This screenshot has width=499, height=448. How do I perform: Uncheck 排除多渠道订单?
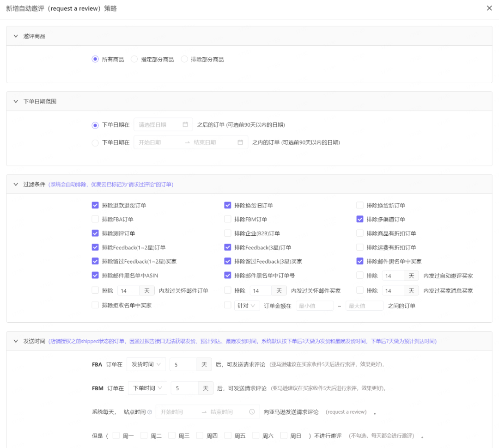(359, 219)
